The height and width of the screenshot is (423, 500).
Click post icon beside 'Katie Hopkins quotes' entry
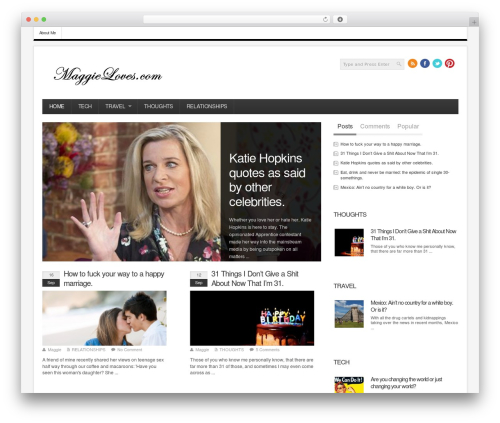336,163
